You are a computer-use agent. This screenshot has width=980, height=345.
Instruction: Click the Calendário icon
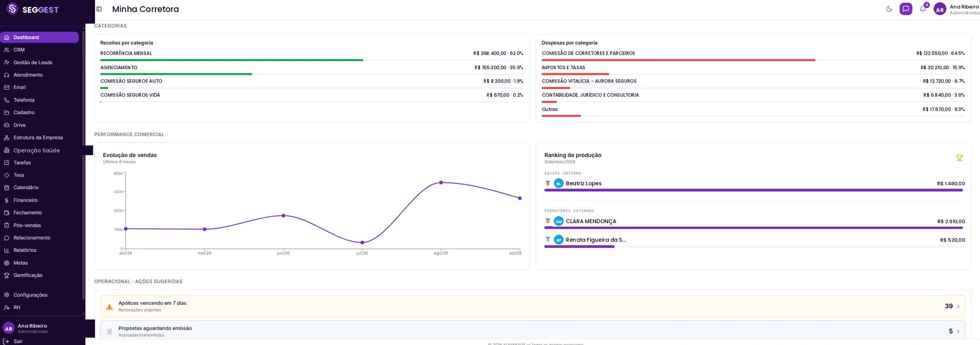[7, 187]
